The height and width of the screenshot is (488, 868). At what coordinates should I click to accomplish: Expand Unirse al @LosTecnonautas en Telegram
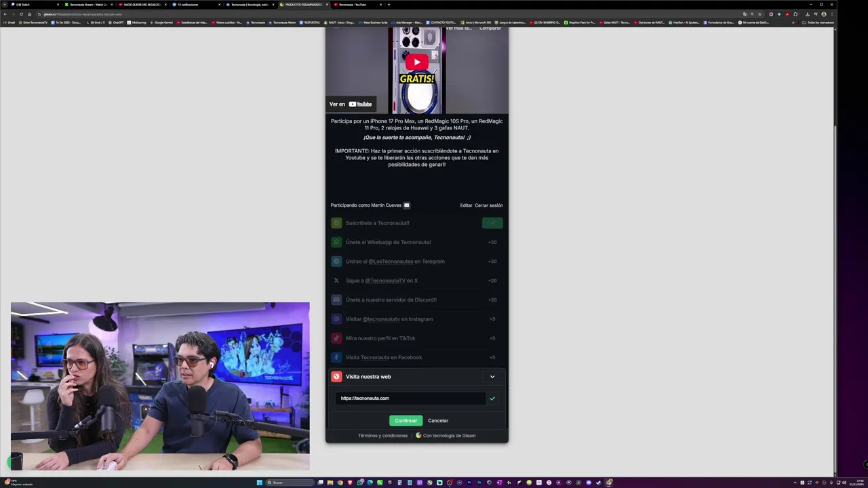[417, 262]
